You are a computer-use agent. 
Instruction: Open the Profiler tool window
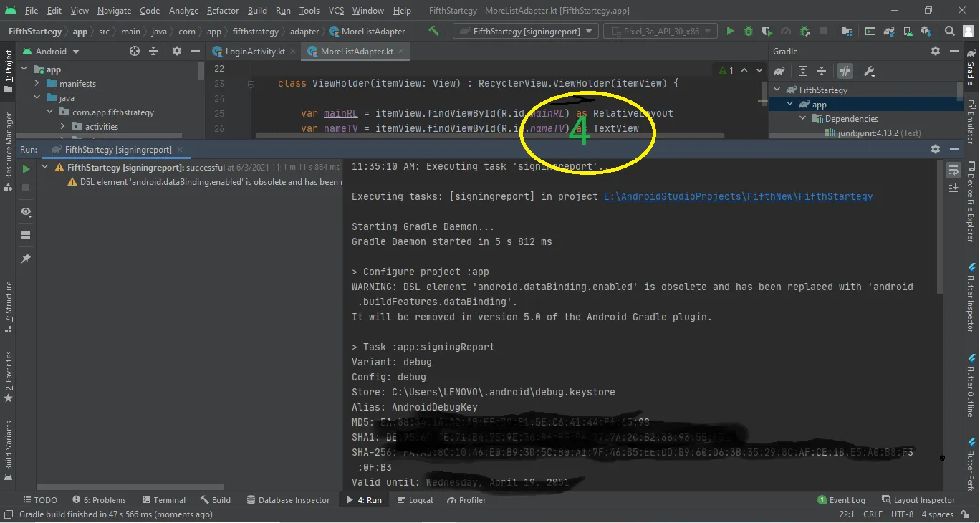[466, 500]
